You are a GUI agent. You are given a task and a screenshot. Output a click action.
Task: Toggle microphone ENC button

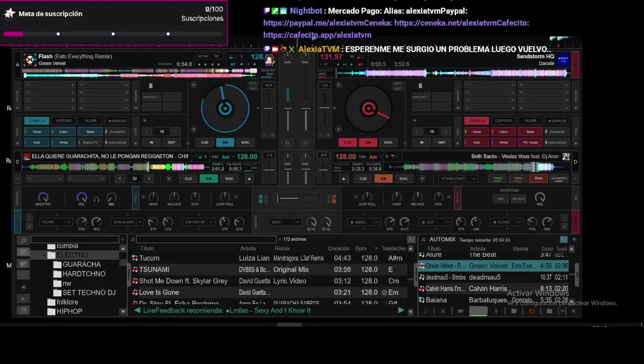(x=501, y=199)
